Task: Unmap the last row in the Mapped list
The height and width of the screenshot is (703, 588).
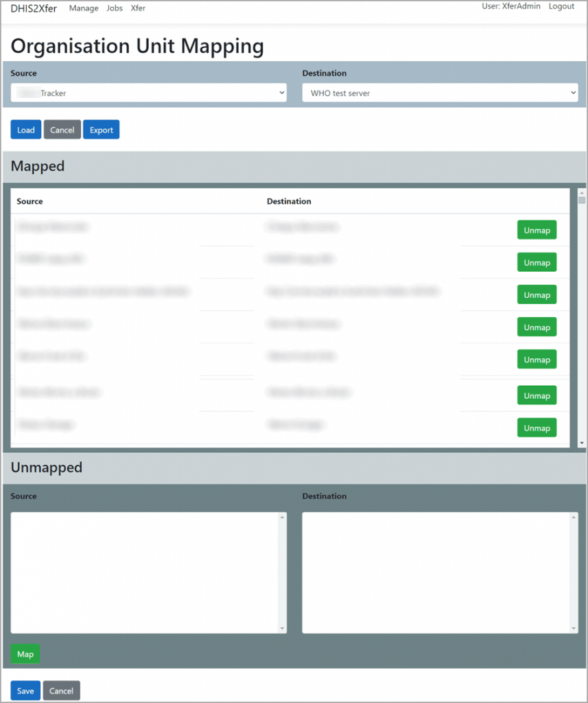Action: (537, 427)
